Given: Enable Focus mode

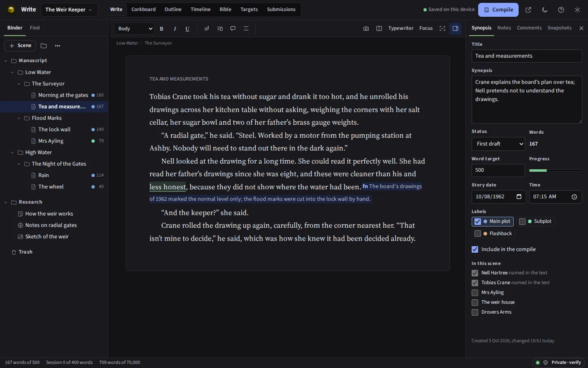Looking at the screenshot, I should (426, 28).
